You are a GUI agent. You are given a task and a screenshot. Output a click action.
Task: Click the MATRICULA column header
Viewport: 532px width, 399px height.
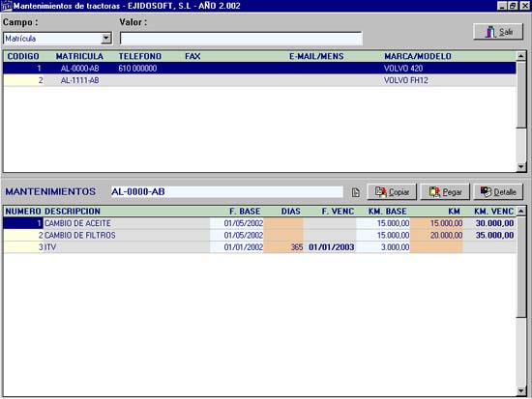click(x=79, y=56)
